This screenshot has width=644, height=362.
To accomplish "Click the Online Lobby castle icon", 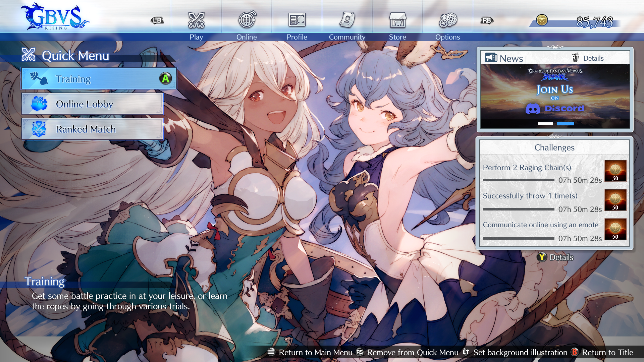I will click(39, 104).
